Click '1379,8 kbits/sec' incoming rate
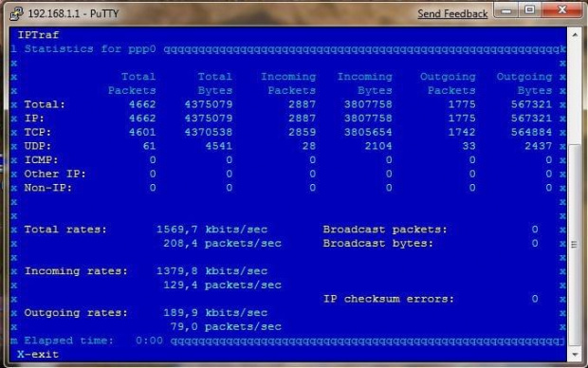Image resolution: width=588 pixels, height=368 pixels. 211,271
